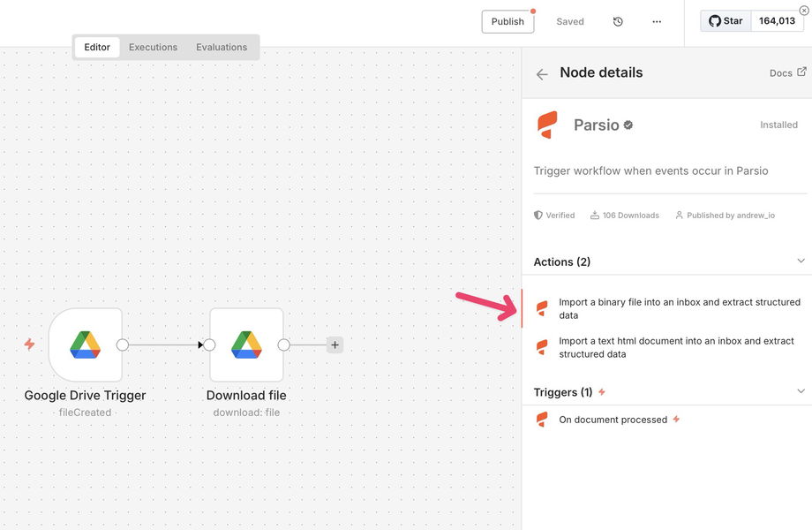The height and width of the screenshot is (530, 812).
Task: Dismiss the GitHub star widget close icon
Action: pos(803,10)
